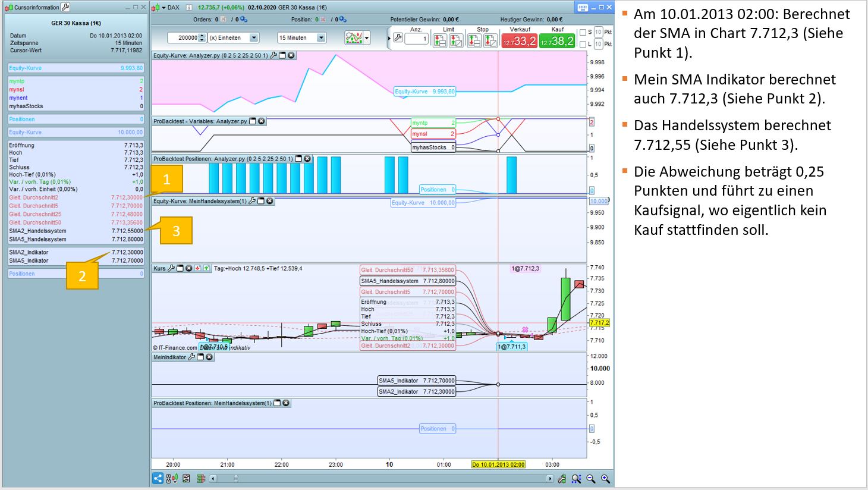Open position settings gears next to Position
This screenshot has width=868, height=490.
(343, 20)
